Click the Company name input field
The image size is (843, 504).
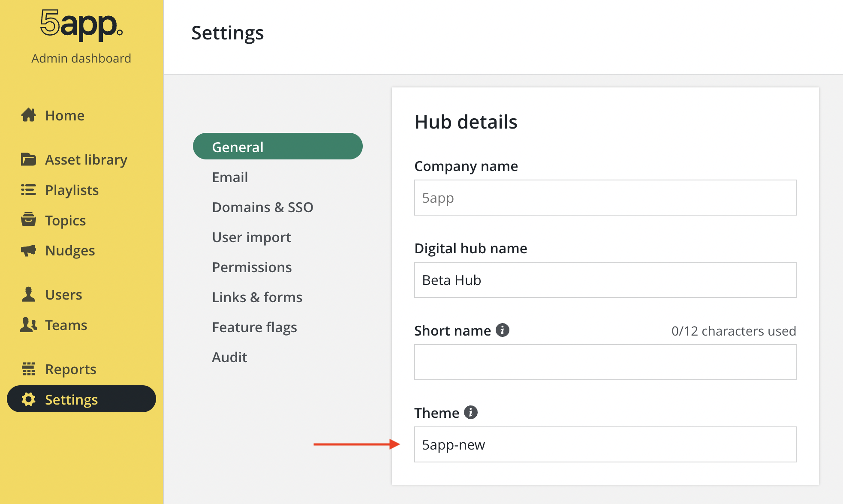pyautogui.click(x=605, y=198)
